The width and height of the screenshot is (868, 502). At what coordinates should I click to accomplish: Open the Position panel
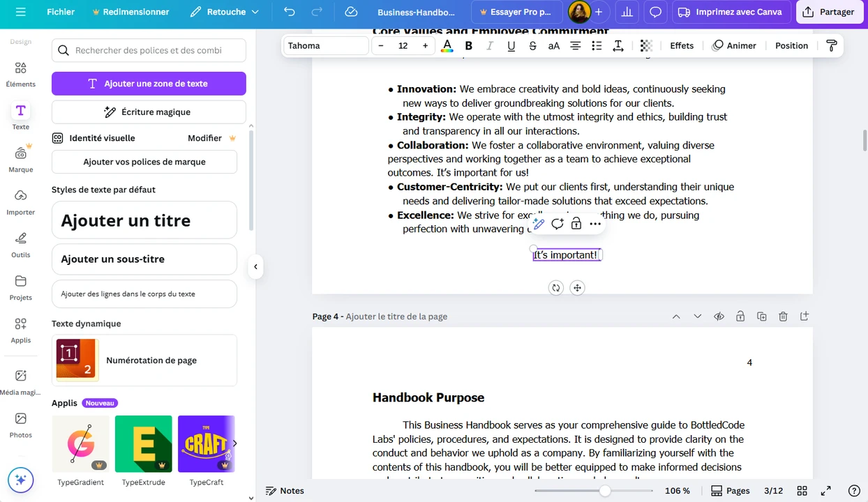tap(791, 46)
